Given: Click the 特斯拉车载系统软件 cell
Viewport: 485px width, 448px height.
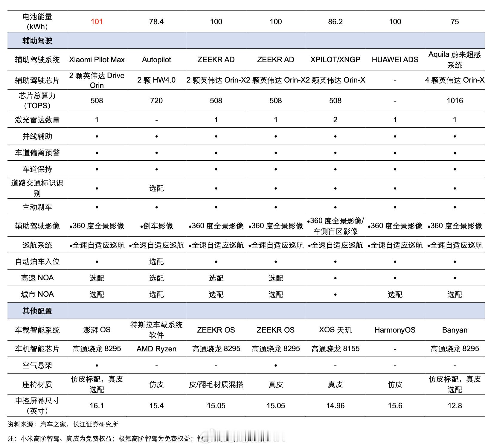Looking at the screenshot, I should point(156,330).
